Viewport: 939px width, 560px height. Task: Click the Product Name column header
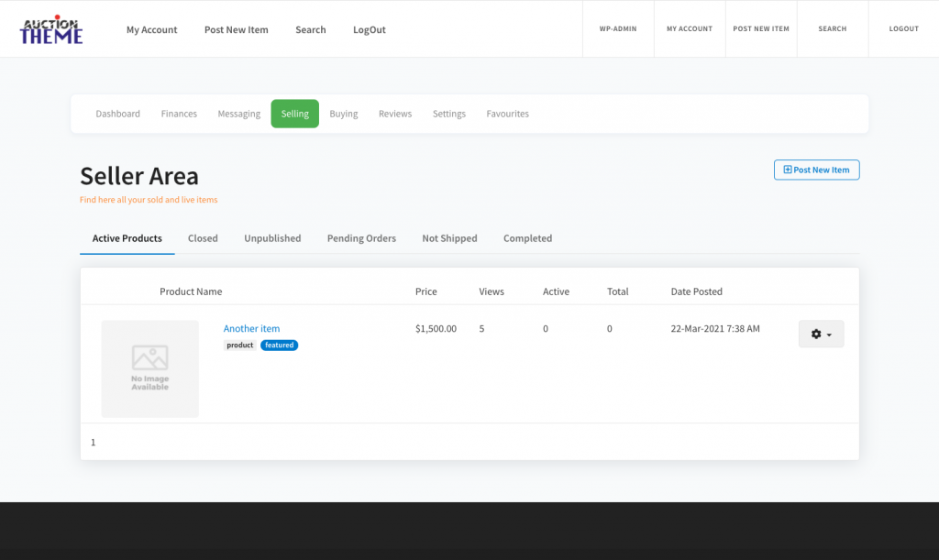tap(191, 291)
